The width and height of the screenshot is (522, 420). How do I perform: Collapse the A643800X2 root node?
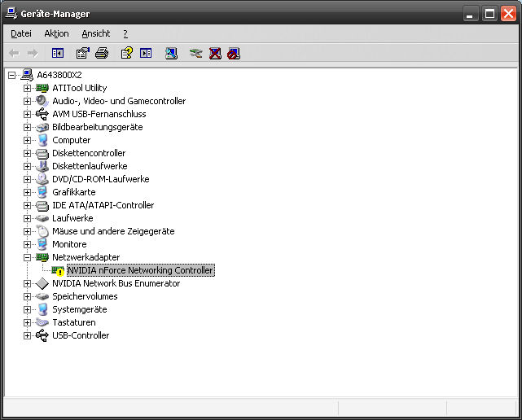tap(11, 75)
